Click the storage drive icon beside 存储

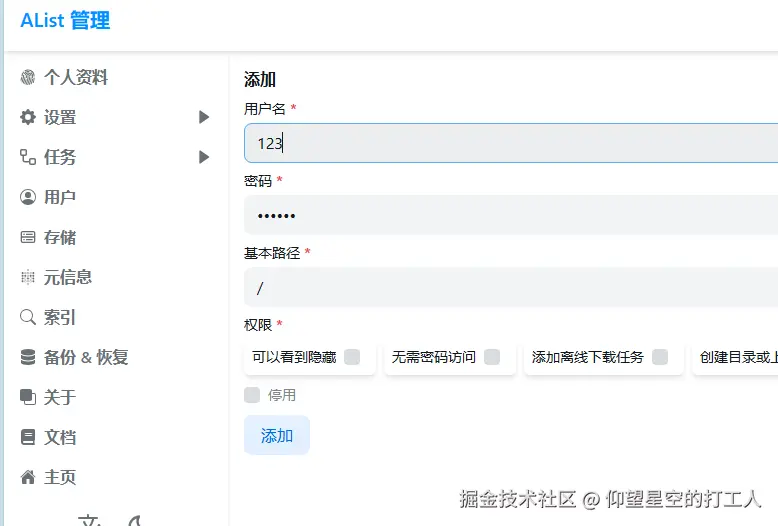point(28,237)
